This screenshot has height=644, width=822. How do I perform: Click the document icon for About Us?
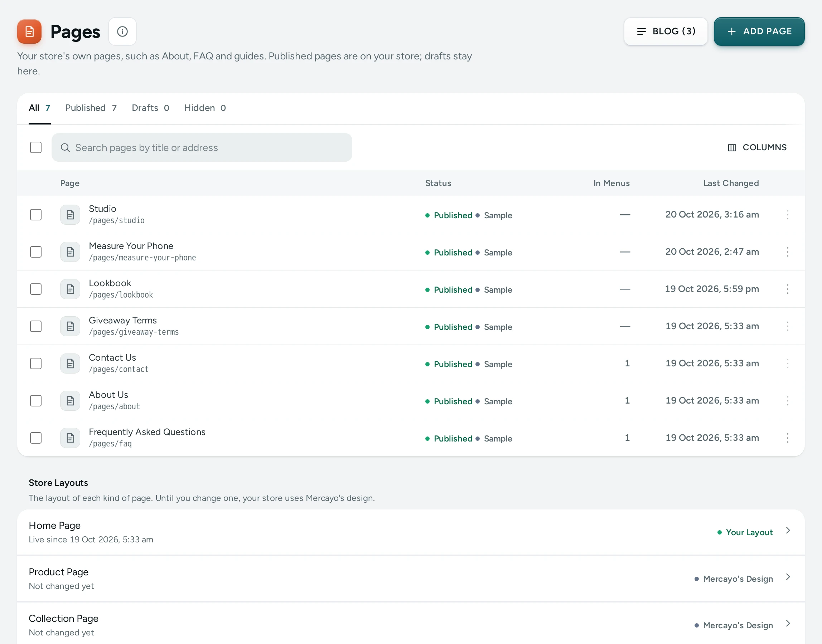(x=70, y=401)
